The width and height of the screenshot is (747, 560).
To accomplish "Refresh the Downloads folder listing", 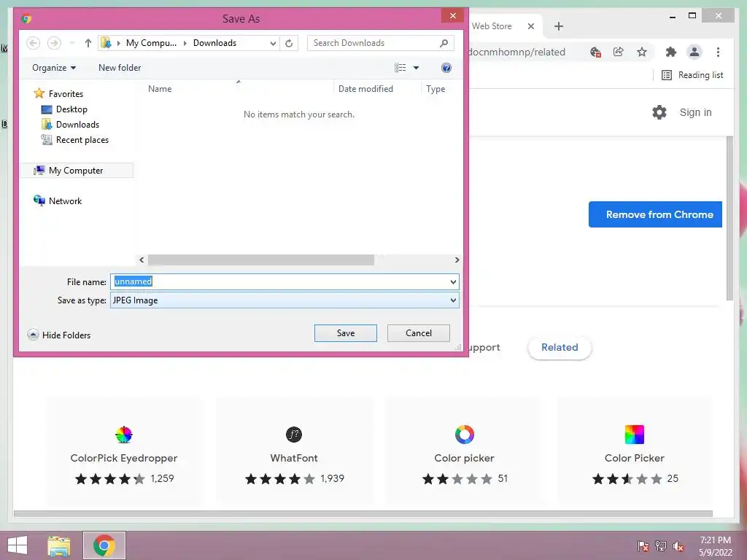I will coord(289,43).
